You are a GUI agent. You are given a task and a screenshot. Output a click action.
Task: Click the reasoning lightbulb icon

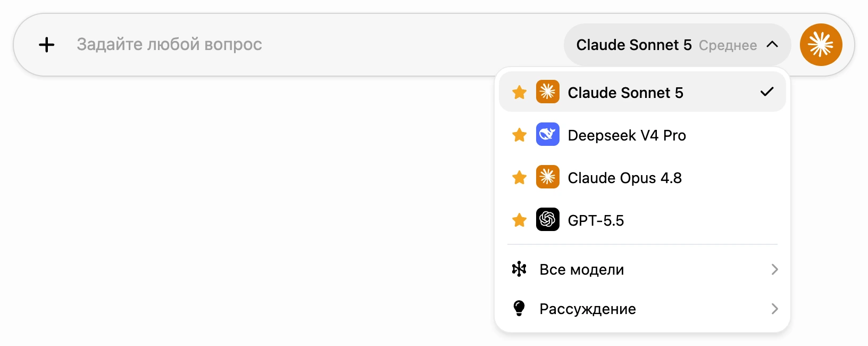click(x=519, y=308)
